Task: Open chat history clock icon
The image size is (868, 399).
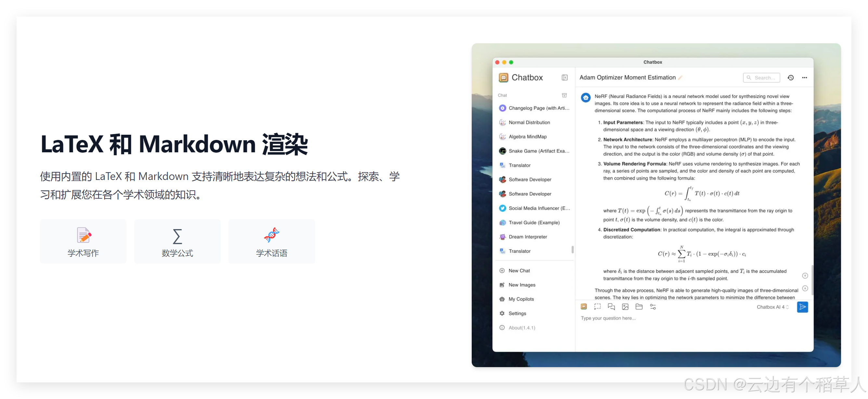Action: pos(791,77)
